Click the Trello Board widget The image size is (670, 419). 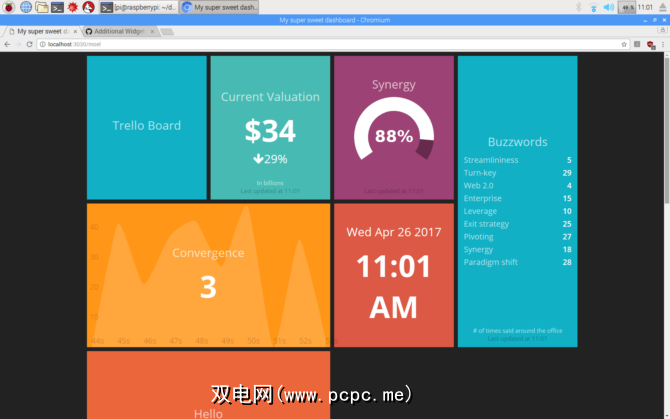click(147, 127)
